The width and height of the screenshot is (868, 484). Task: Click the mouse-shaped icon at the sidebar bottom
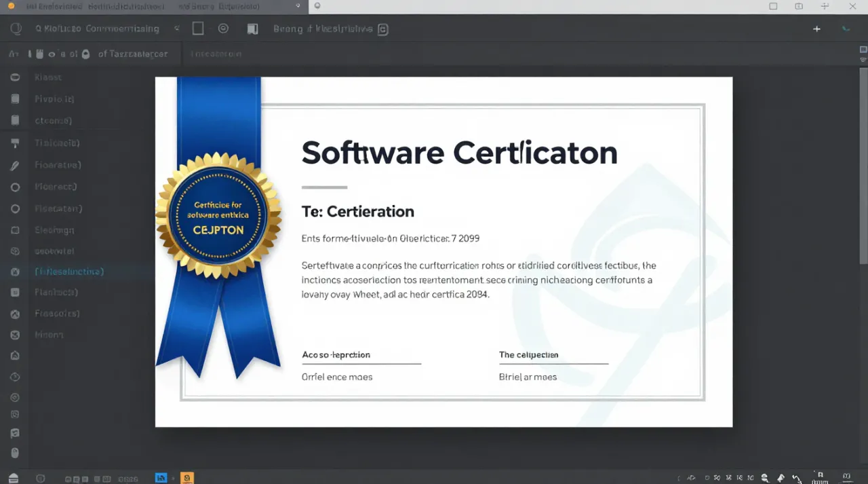[x=15, y=453]
